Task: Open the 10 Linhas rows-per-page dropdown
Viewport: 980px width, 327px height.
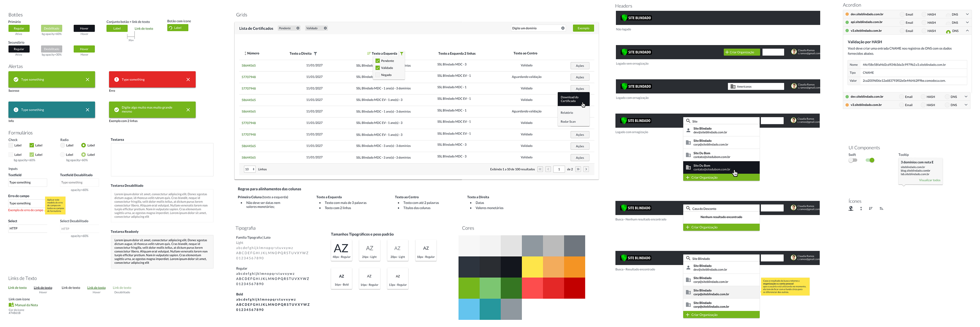Action: [250, 169]
